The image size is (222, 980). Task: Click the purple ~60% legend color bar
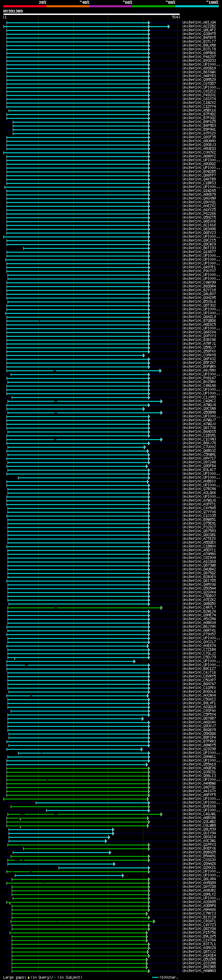[111, 6]
